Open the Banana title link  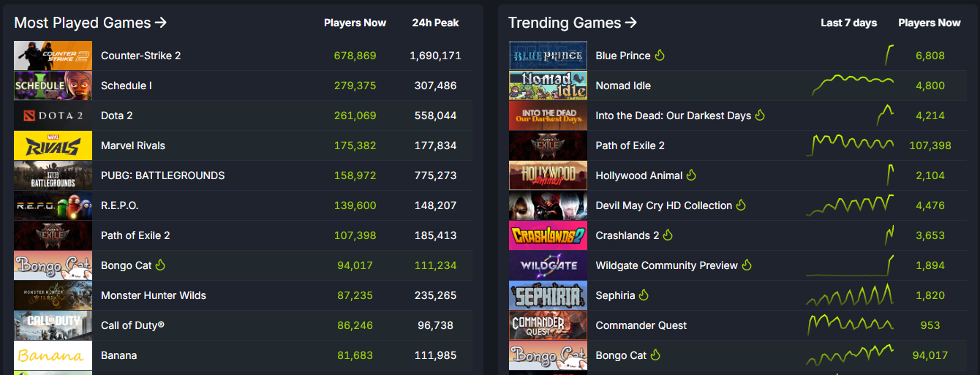(119, 355)
